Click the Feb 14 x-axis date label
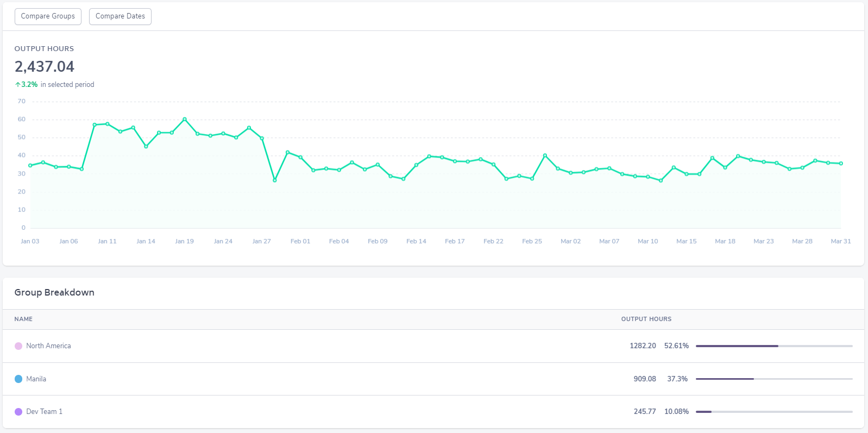The image size is (868, 433). click(x=416, y=241)
